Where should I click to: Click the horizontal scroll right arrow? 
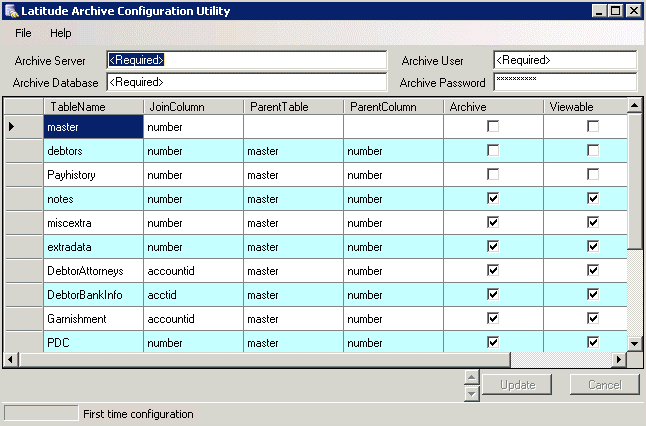coord(619,359)
